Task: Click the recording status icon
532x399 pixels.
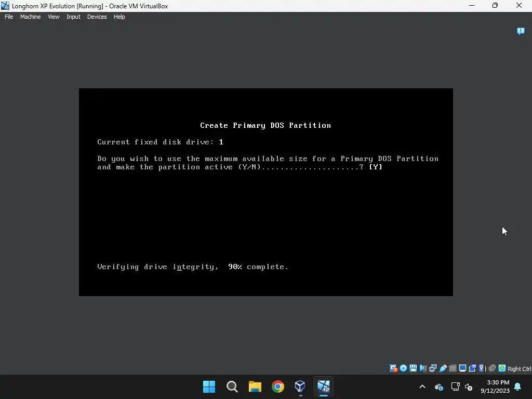Action: (x=472, y=368)
